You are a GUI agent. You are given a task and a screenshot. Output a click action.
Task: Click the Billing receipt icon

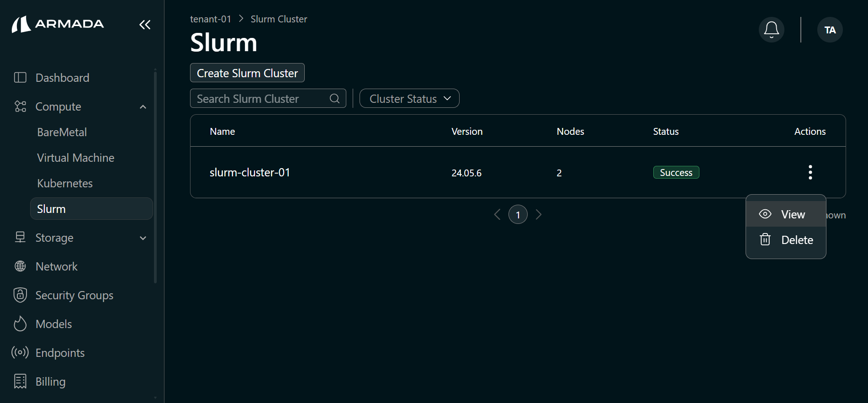pyautogui.click(x=20, y=381)
